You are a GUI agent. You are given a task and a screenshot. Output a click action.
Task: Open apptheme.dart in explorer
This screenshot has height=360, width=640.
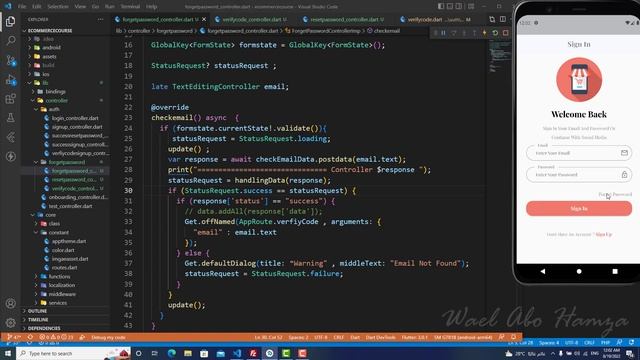(x=69, y=241)
